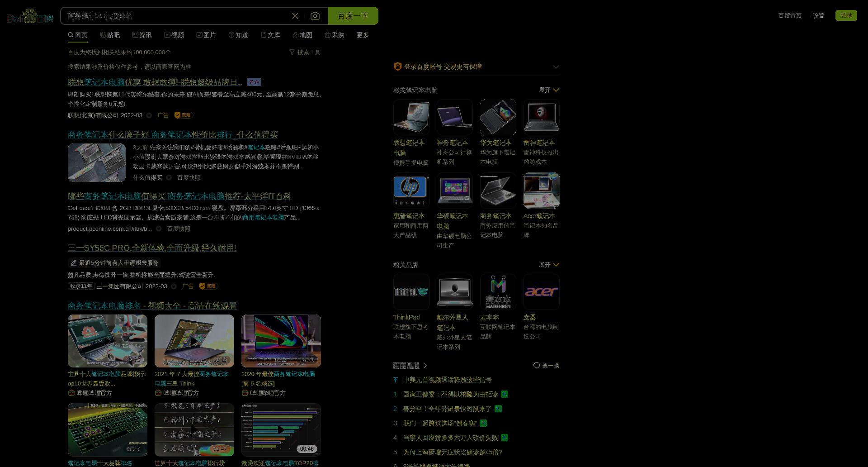Click 最近5分钟前有人申请相关服务 tag
Image resolution: width=868 pixels, height=467 pixels.
pyautogui.click(x=114, y=263)
